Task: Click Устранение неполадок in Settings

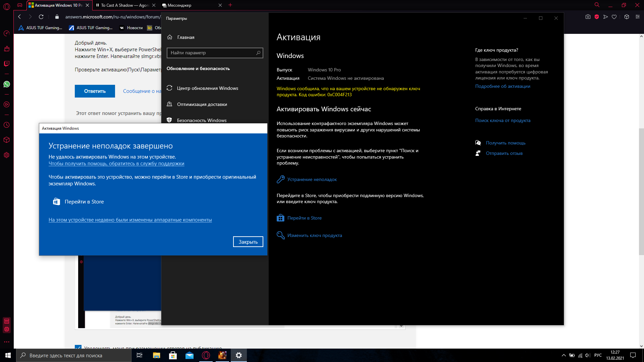Action: pyautogui.click(x=312, y=179)
